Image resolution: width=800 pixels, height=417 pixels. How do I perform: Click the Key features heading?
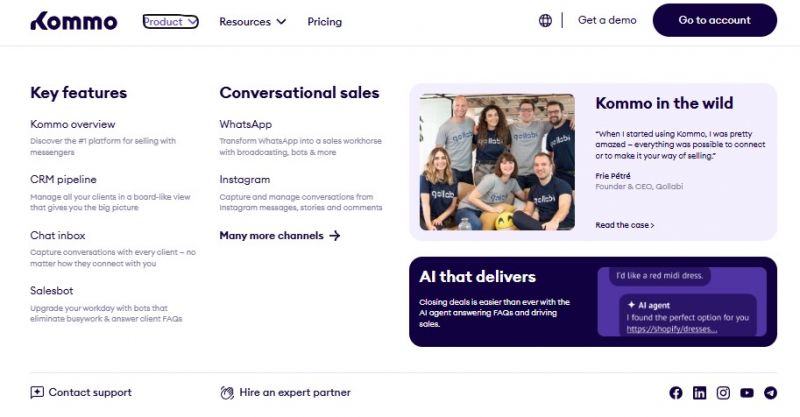click(79, 93)
